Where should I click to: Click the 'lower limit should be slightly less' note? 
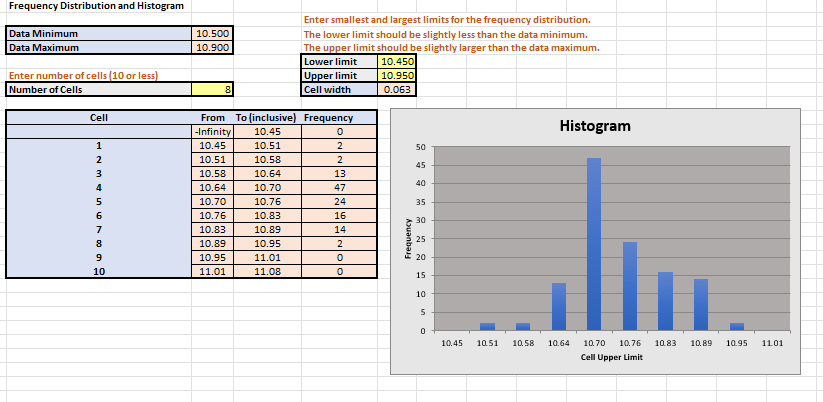pos(445,35)
